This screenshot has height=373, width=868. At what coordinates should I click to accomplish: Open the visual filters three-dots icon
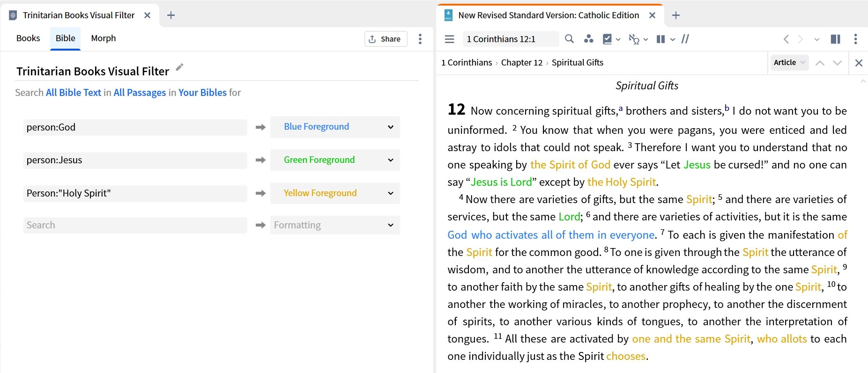click(589, 39)
